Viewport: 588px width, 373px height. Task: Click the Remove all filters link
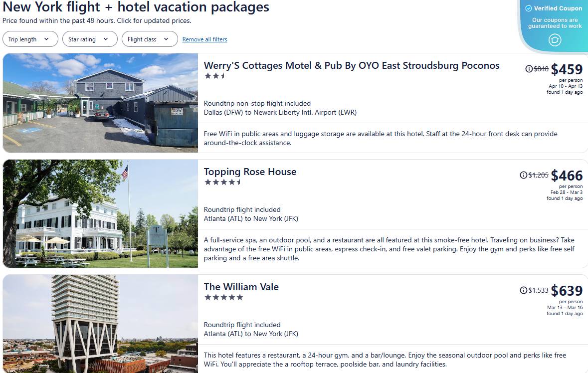click(x=204, y=39)
